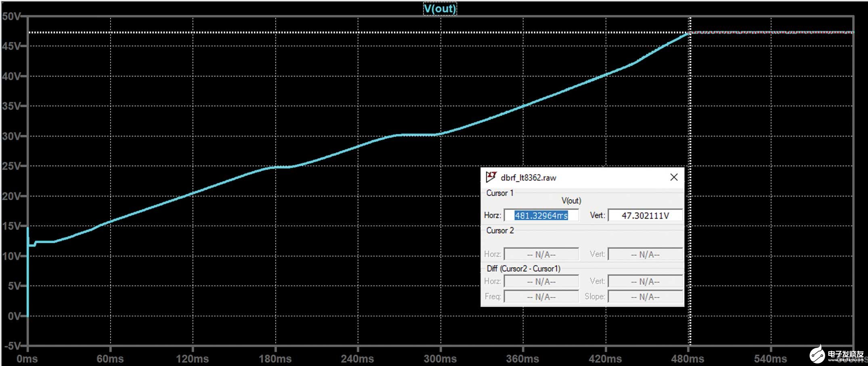This screenshot has height=366, width=868.
Task: Click the 25V vertical axis label
Action: pos(11,166)
